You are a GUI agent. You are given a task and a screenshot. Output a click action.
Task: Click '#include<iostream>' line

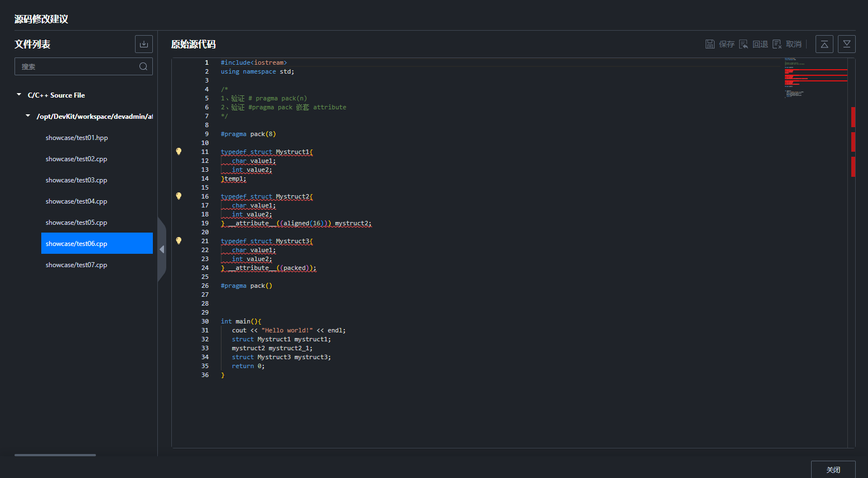tap(254, 62)
